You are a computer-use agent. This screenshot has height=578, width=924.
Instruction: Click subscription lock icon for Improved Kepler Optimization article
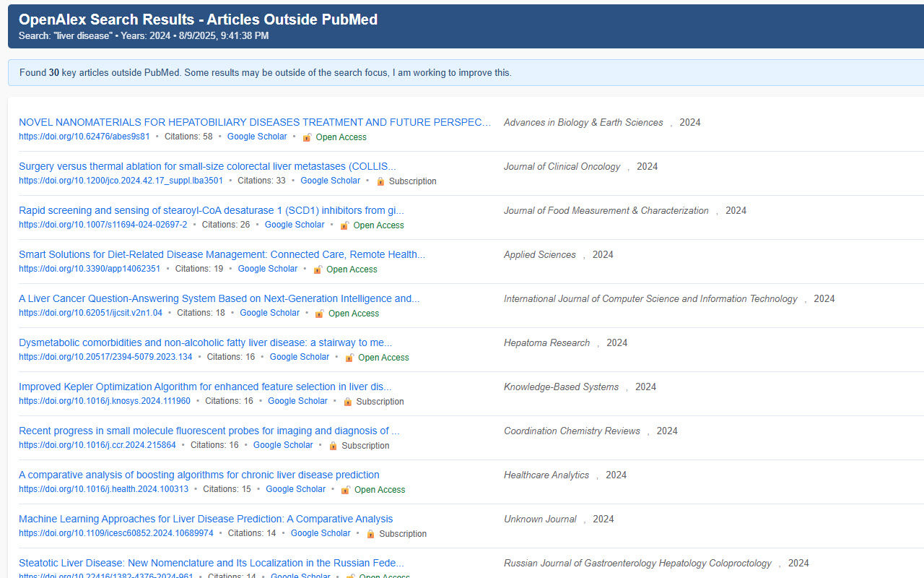(347, 402)
